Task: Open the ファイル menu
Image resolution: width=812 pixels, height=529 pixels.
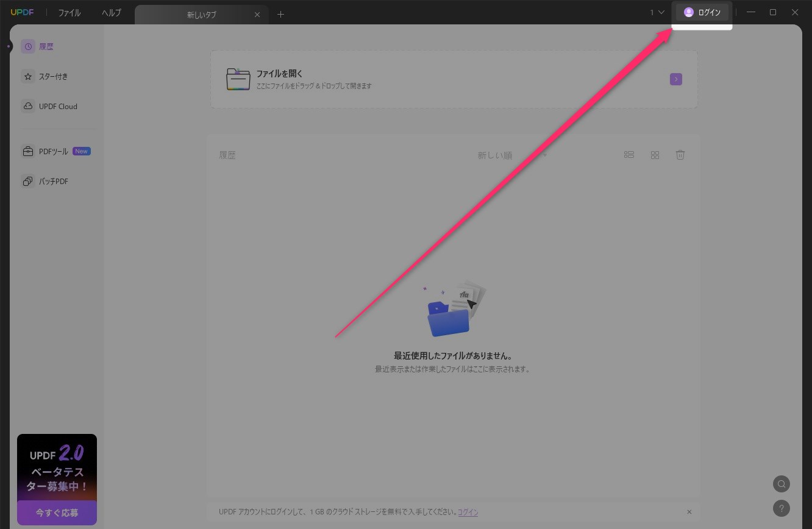Action: point(69,13)
